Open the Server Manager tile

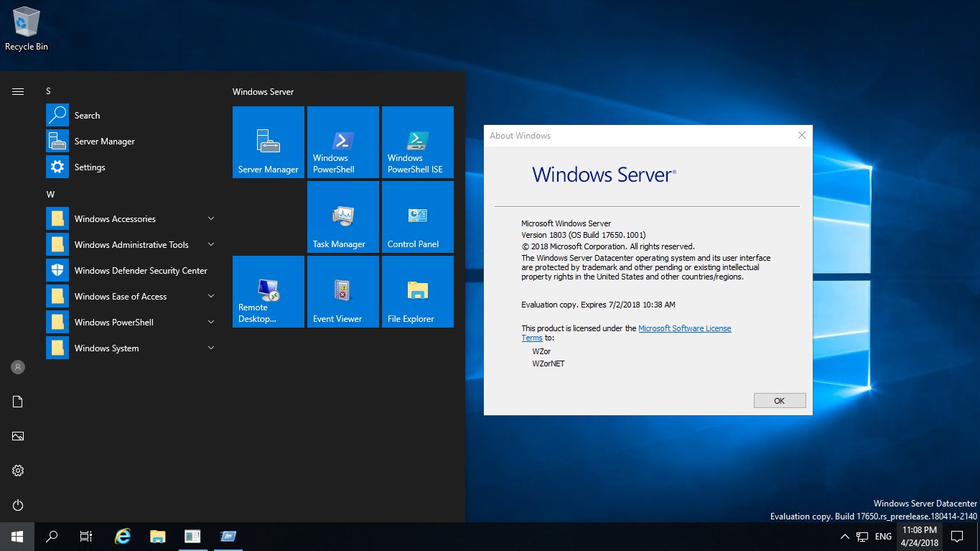(x=268, y=142)
